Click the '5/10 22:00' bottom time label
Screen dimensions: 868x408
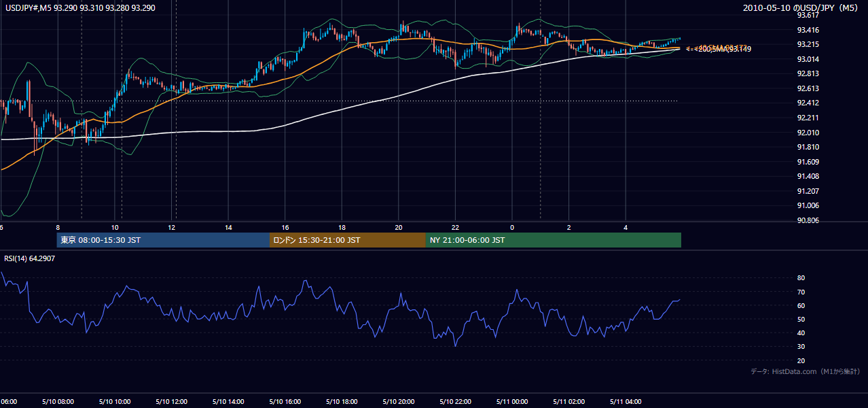coord(455,401)
